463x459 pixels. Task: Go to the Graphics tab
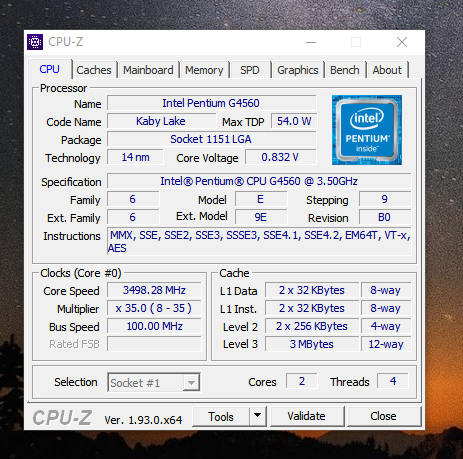tap(298, 70)
